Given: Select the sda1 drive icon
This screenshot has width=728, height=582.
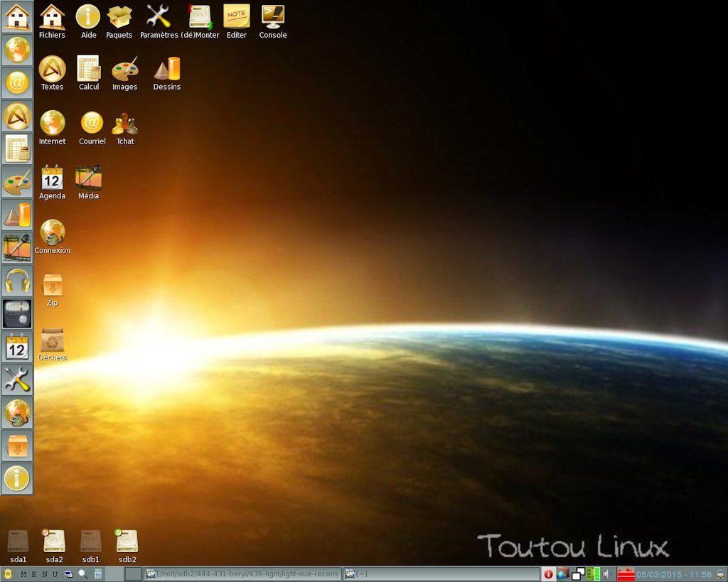Looking at the screenshot, I should pyautogui.click(x=18, y=546).
